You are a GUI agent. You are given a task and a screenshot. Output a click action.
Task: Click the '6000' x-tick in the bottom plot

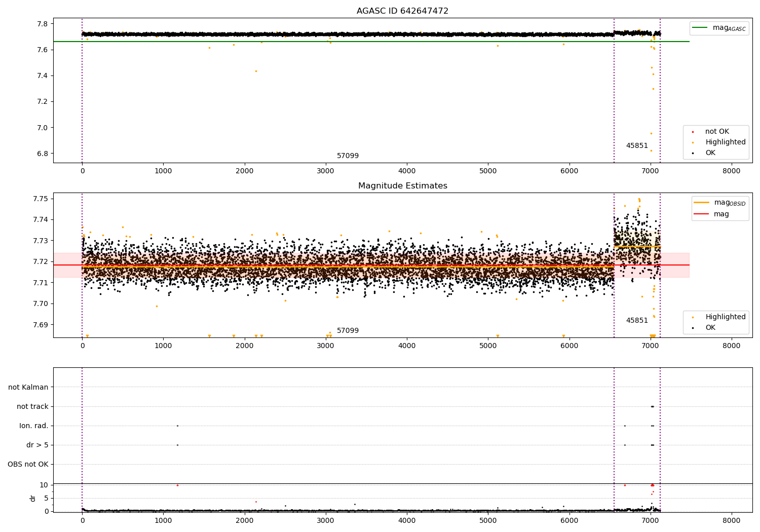569,521
